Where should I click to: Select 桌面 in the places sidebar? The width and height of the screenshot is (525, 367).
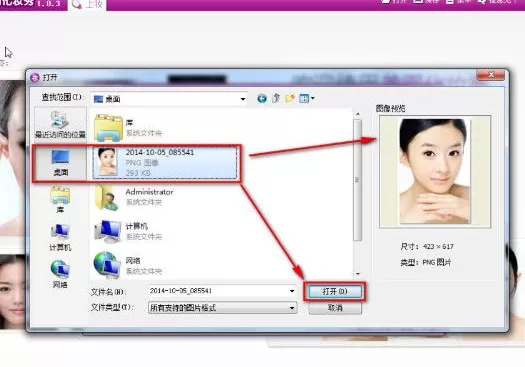(x=60, y=163)
